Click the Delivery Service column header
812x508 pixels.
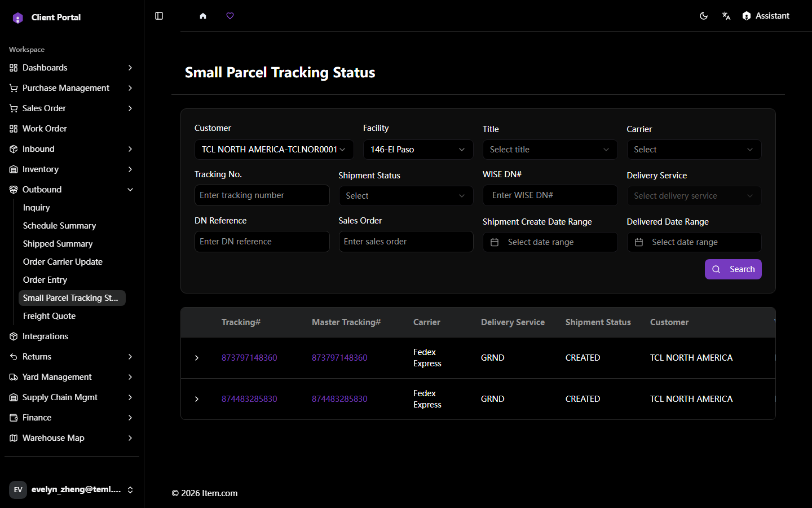tap(513, 322)
